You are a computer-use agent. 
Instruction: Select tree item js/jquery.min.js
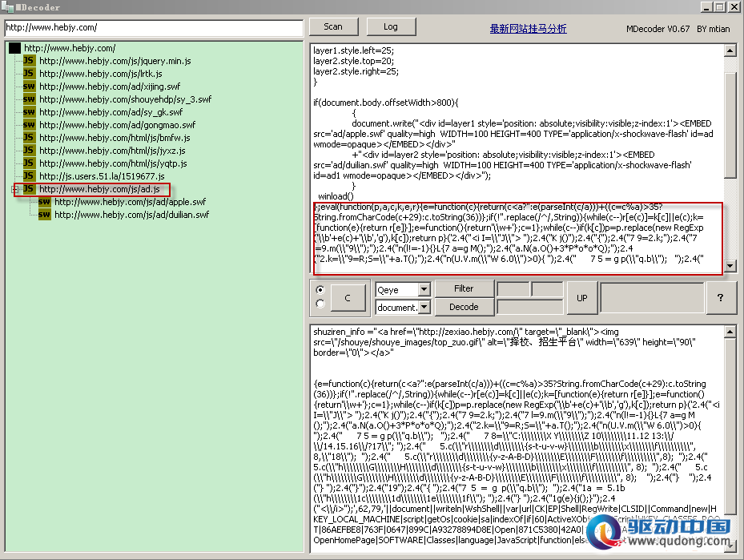(x=115, y=61)
